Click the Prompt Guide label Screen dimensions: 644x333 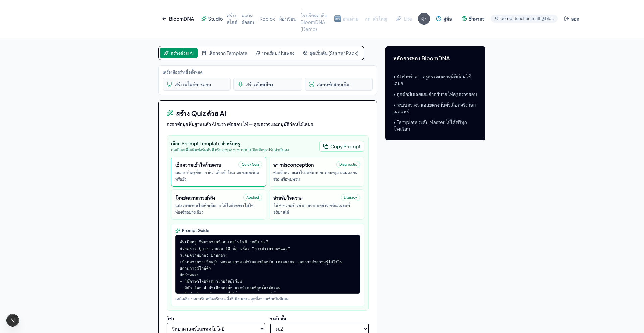click(x=196, y=230)
